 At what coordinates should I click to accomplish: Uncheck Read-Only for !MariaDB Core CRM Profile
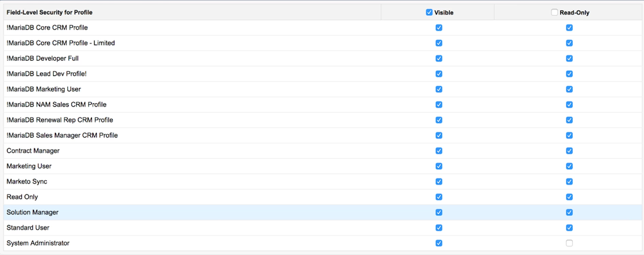(569, 28)
